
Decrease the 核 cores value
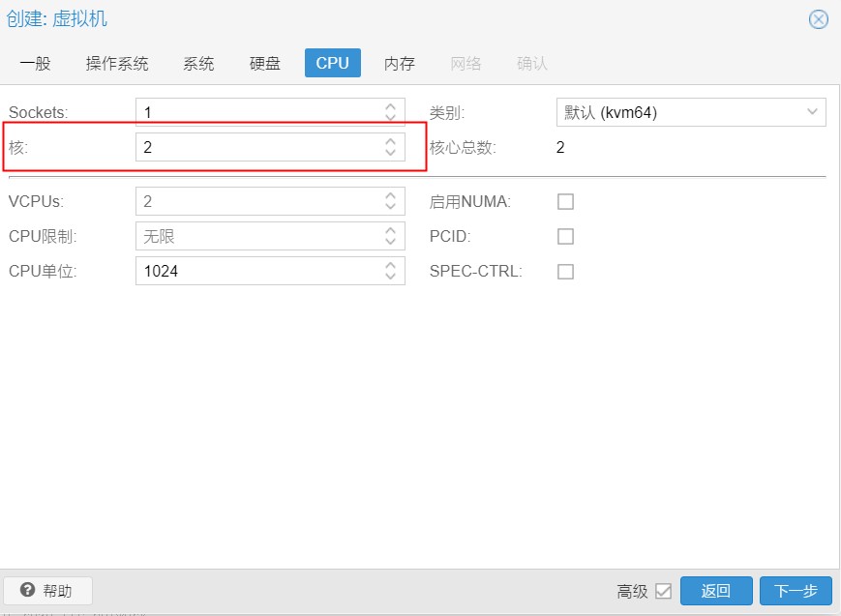390,153
